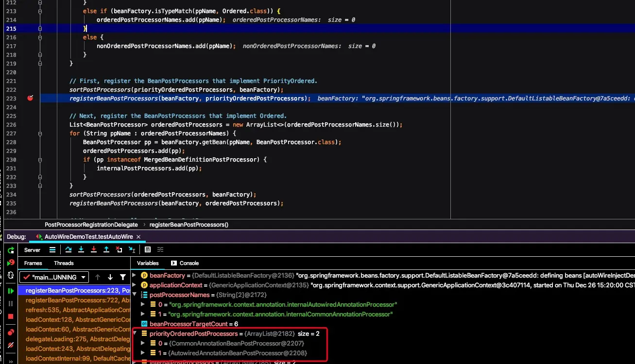Resume program execution
635x364 pixels.
click(11, 291)
